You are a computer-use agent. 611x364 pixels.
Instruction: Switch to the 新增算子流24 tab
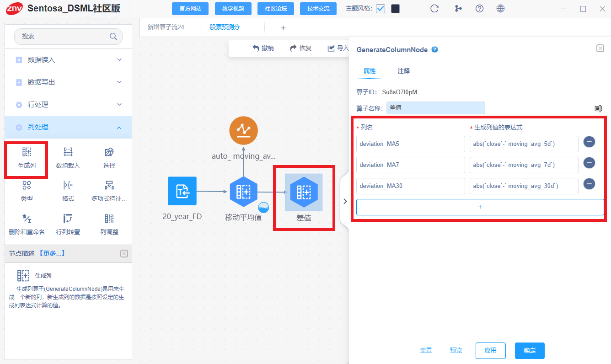coord(166,27)
